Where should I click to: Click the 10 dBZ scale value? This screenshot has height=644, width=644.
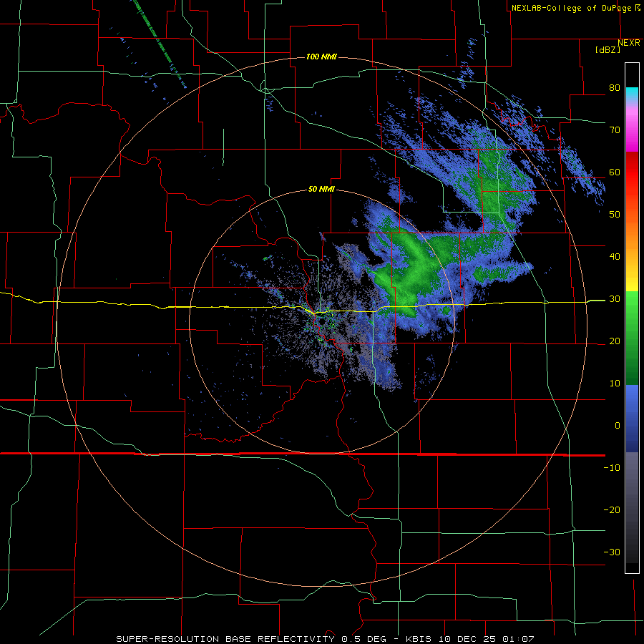click(x=615, y=384)
